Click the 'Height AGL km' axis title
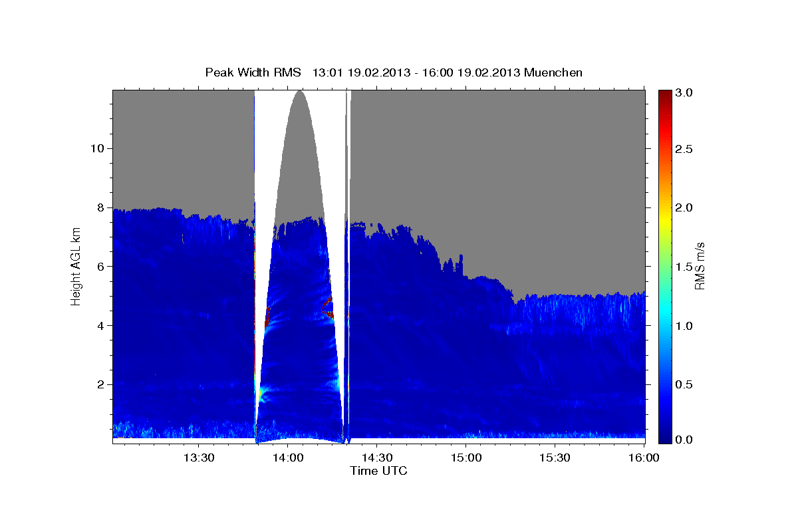 click(x=75, y=267)
